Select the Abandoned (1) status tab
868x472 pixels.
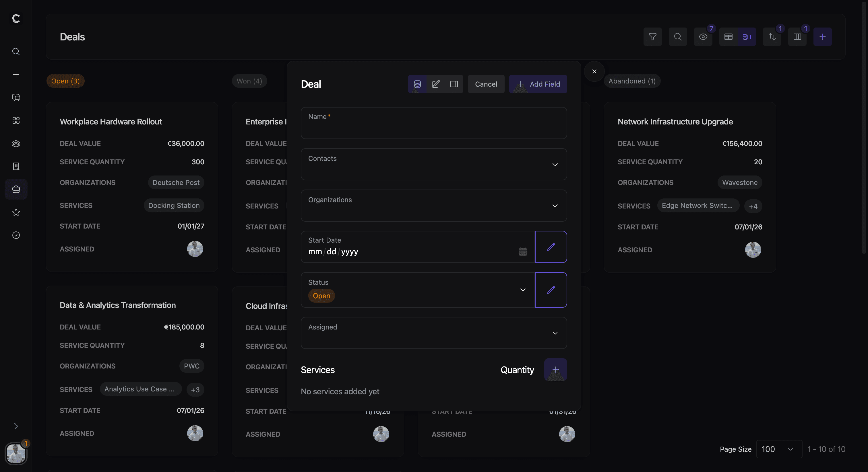632,81
